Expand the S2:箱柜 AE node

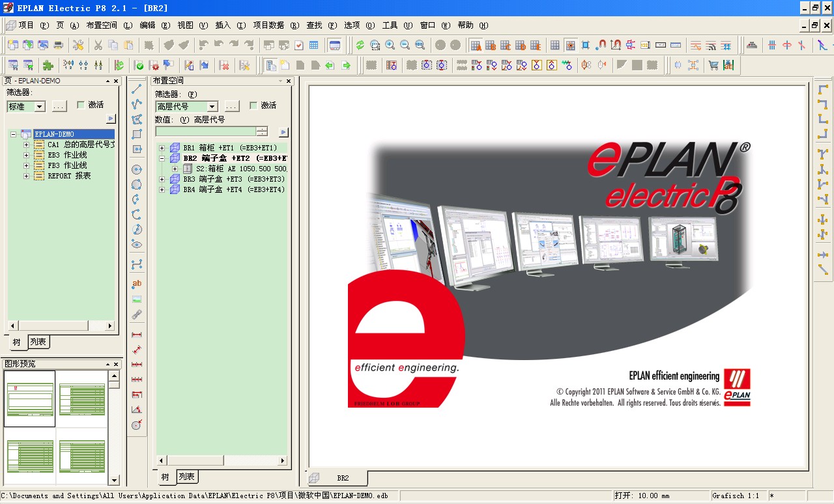(x=175, y=169)
